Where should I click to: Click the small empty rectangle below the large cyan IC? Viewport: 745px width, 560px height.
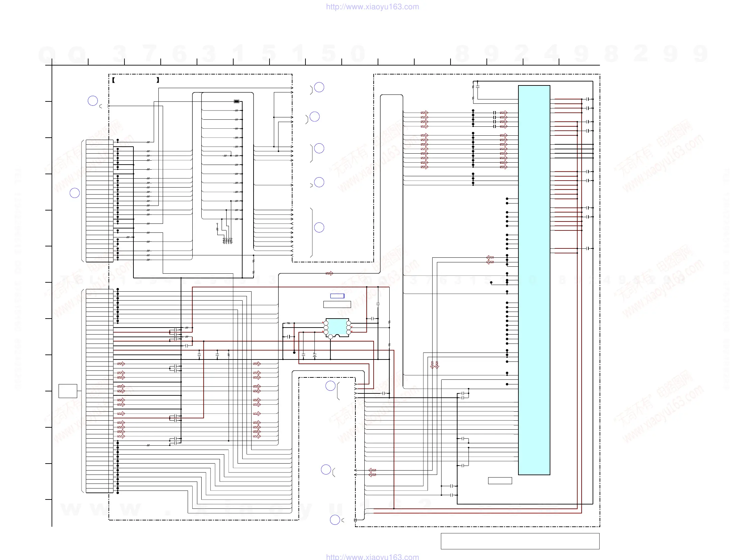[x=500, y=481]
